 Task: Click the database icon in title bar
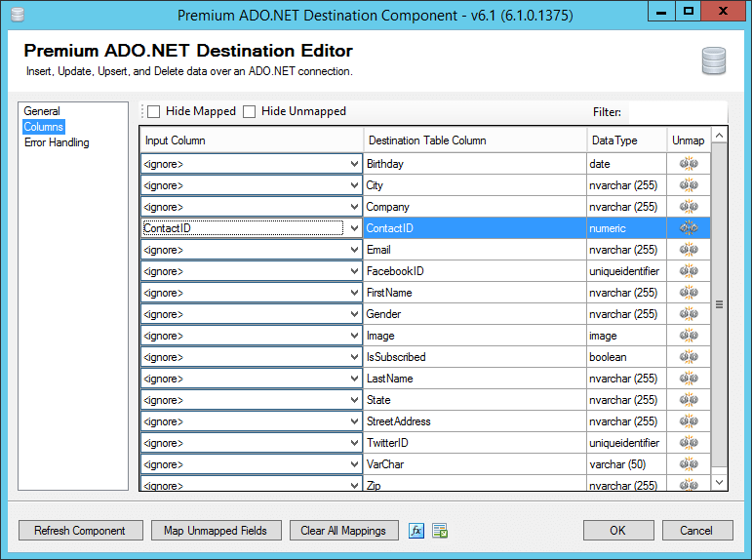(x=18, y=15)
